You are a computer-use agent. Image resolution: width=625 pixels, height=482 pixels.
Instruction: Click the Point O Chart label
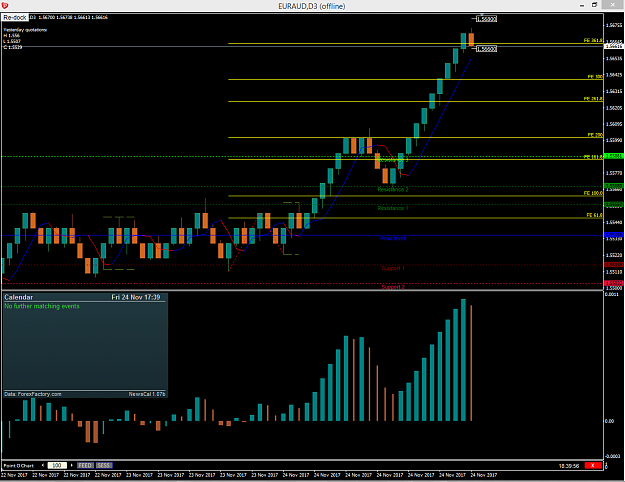point(19,466)
